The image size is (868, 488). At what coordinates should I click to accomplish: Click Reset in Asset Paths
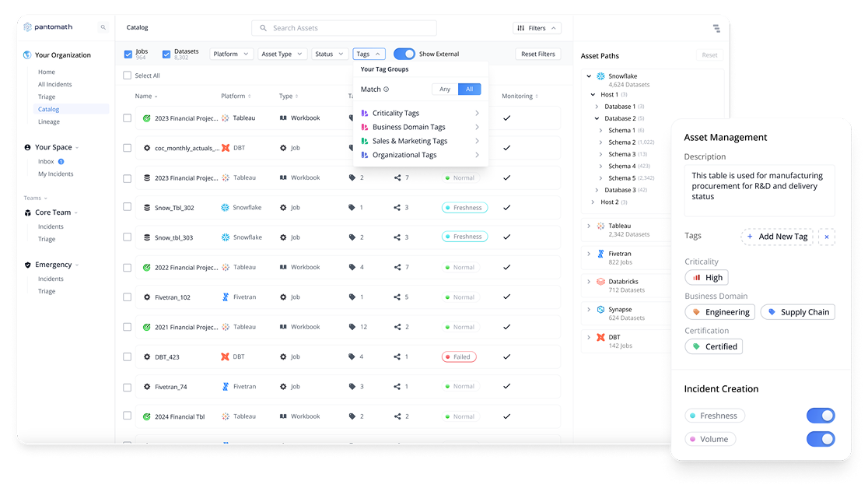click(x=709, y=54)
